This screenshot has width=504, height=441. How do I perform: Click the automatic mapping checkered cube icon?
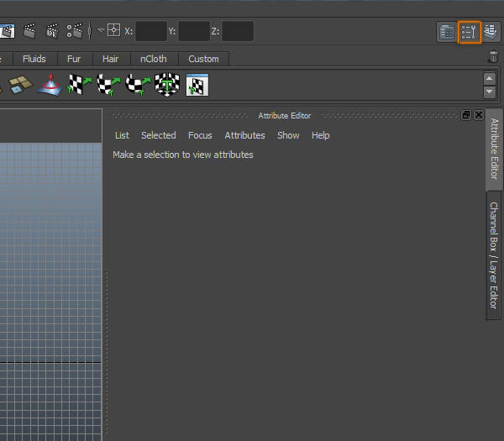point(167,85)
